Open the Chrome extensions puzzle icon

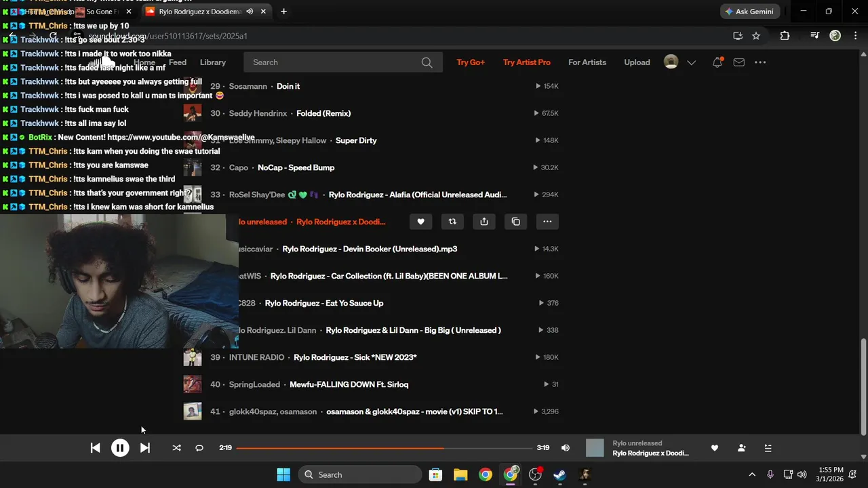point(785,36)
